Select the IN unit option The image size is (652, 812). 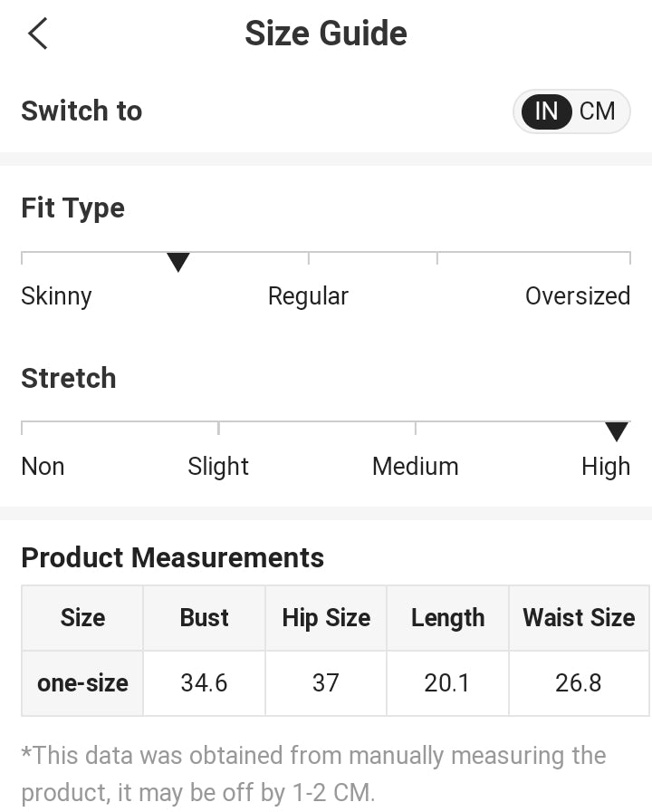[546, 111]
